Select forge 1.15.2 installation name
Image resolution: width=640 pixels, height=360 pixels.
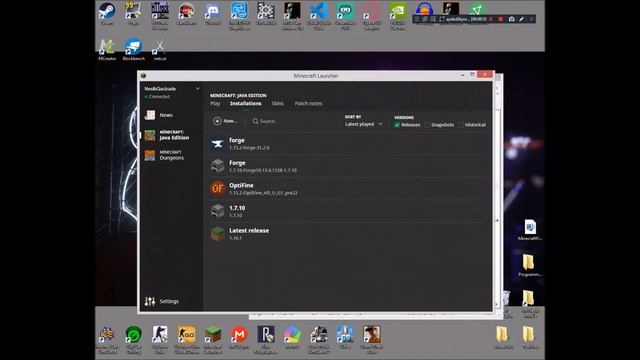click(237, 140)
